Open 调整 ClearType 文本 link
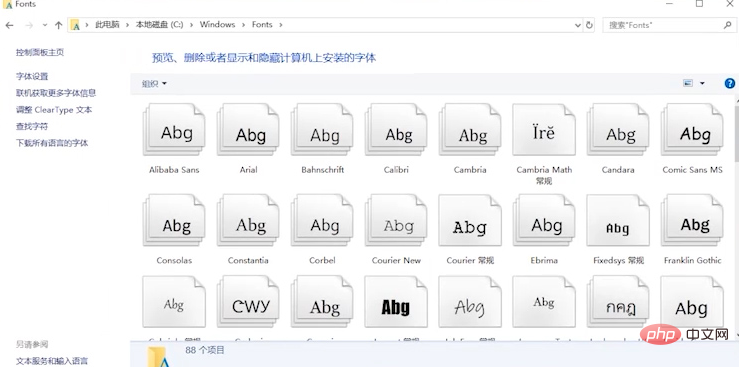The height and width of the screenshot is (367, 739). [54, 110]
